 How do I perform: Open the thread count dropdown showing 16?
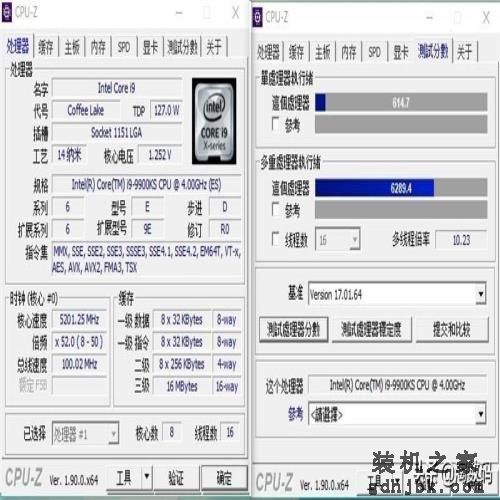pyautogui.click(x=338, y=239)
